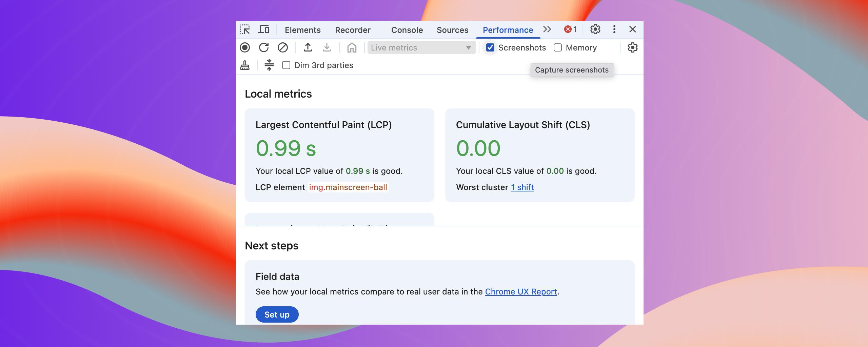The width and height of the screenshot is (868, 347).
Task: Open DevTools settings gear in tab bar
Action: point(595,29)
